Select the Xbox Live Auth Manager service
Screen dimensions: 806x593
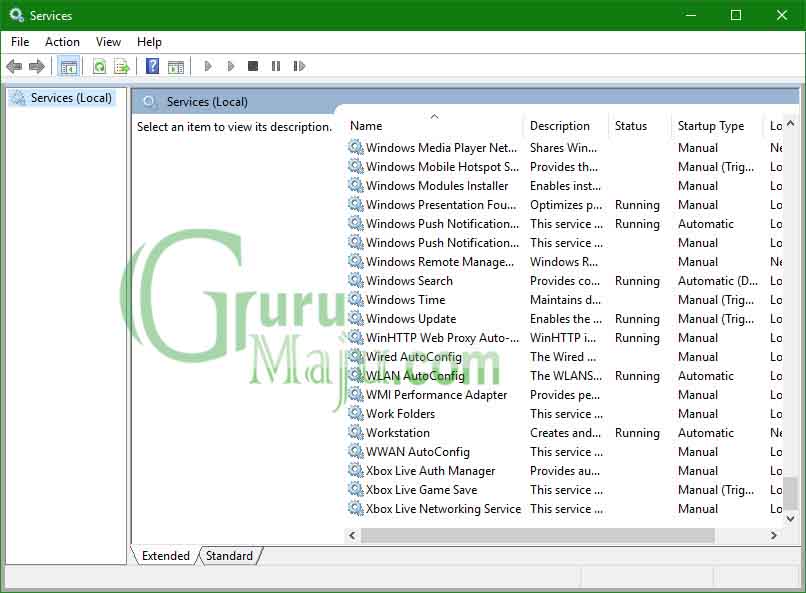point(430,471)
